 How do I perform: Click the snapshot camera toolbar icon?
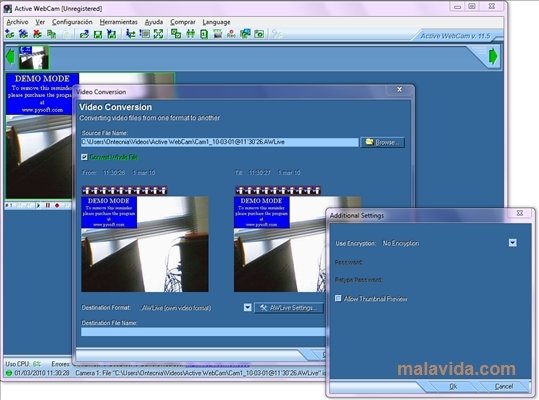pyautogui.click(x=259, y=34)
